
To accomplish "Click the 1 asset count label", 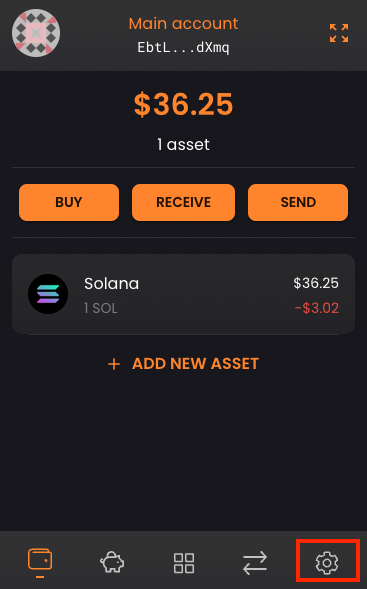I will click(x=183, y=145).
